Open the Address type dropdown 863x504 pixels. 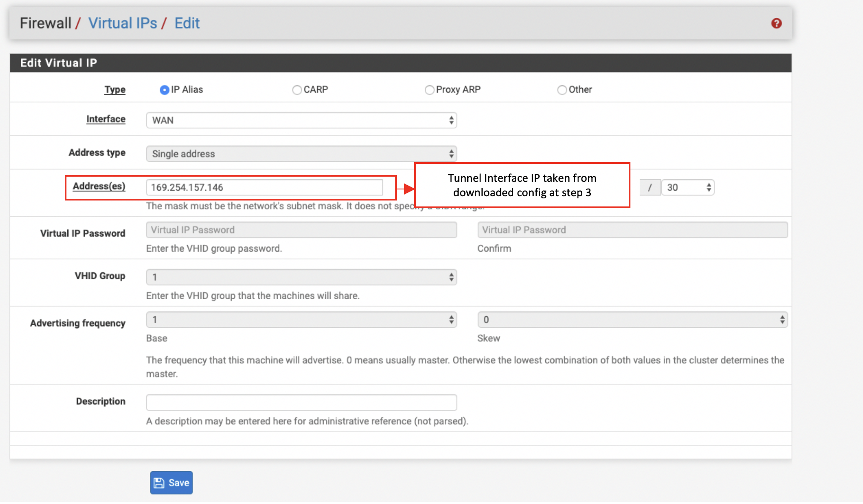point(301,154)
